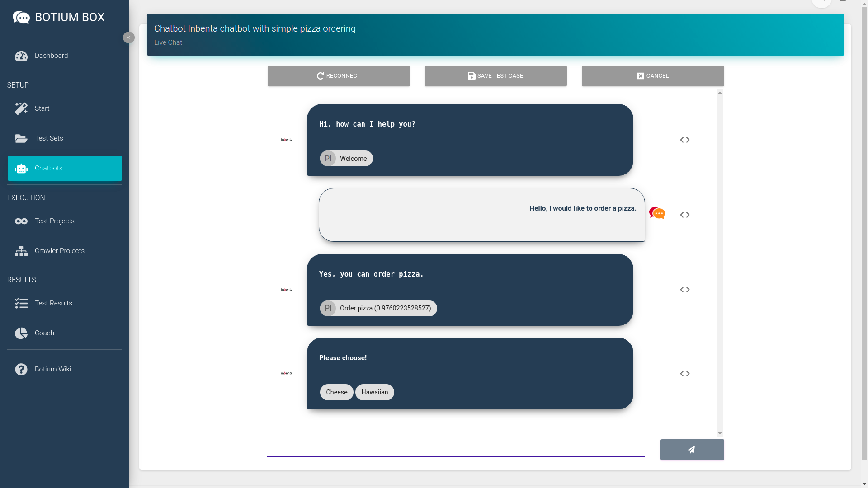Cancel the live chat
Screen dimensions: 868x488
[653, 76]
